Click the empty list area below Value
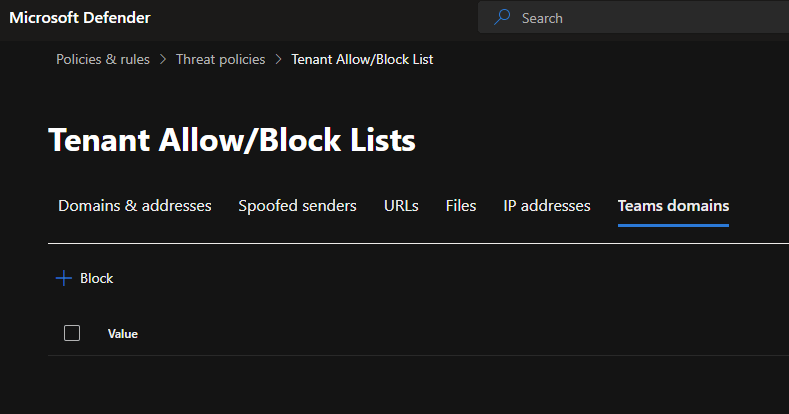 (x=400, y=384)
